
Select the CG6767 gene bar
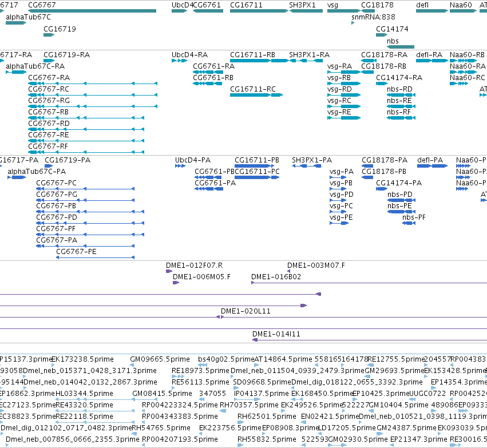tap(92, 11)
